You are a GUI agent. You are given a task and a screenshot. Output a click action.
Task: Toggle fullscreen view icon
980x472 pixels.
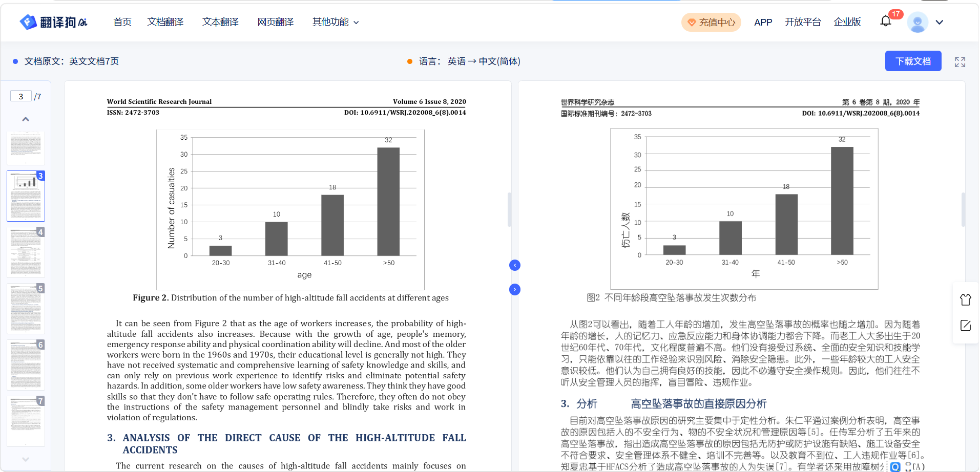click(x=960, y=62)
